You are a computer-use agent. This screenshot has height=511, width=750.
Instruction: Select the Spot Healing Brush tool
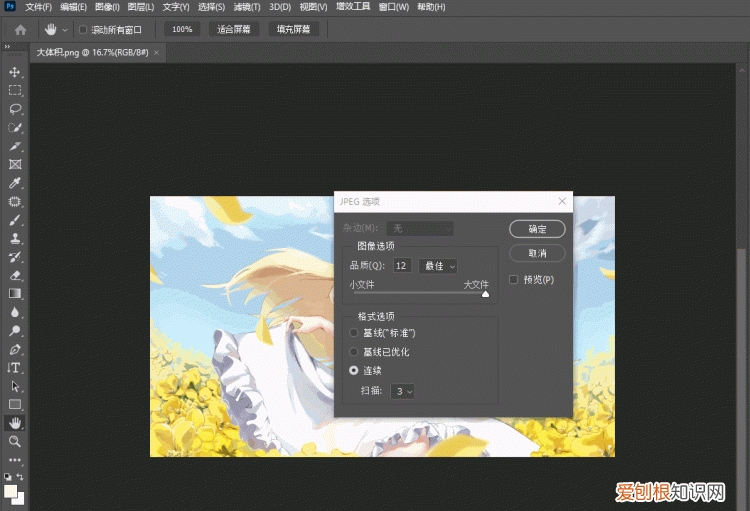(15, 201)
